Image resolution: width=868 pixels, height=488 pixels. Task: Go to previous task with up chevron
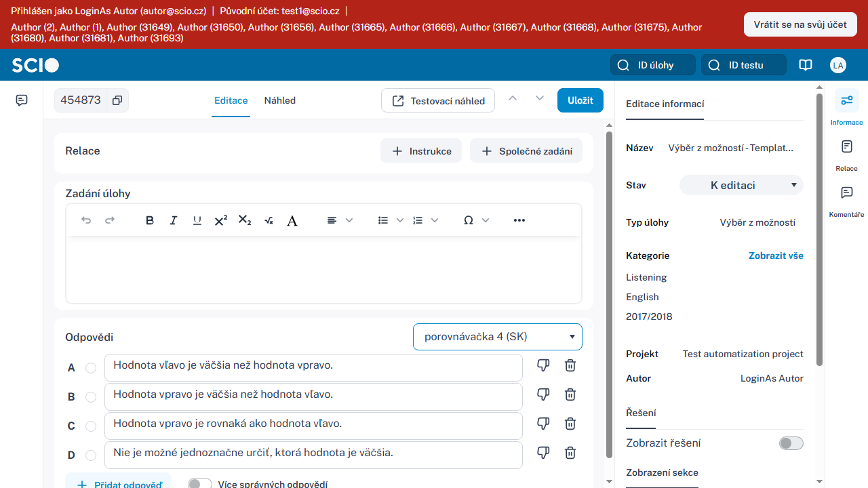[x=513, y=98]
